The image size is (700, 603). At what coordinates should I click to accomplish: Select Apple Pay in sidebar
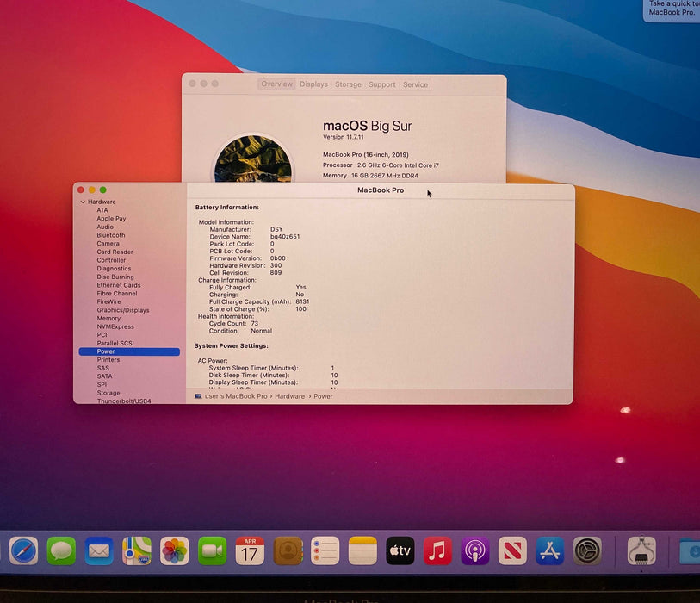[111, 219]
